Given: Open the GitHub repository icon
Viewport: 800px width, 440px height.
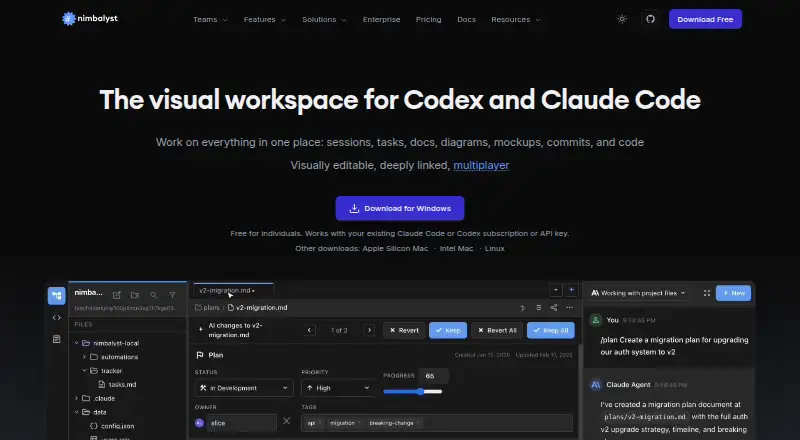Looking at the screenshot, I should pos(650,19).
